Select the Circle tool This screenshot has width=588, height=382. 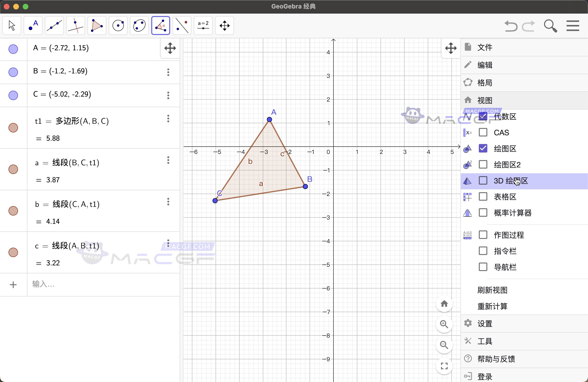pos(118,25)
